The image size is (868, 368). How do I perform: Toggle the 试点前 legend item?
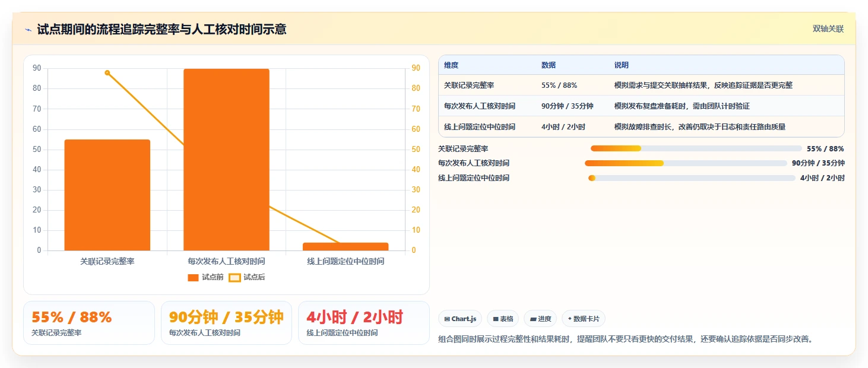coord(205,277)
